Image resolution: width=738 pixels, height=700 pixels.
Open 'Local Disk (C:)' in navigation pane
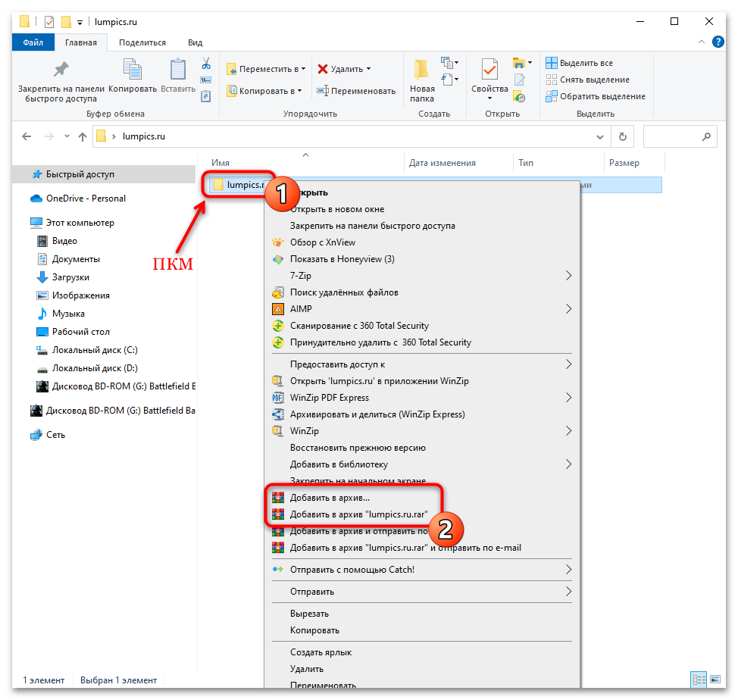pyautogui.click(x=94, y=350)
